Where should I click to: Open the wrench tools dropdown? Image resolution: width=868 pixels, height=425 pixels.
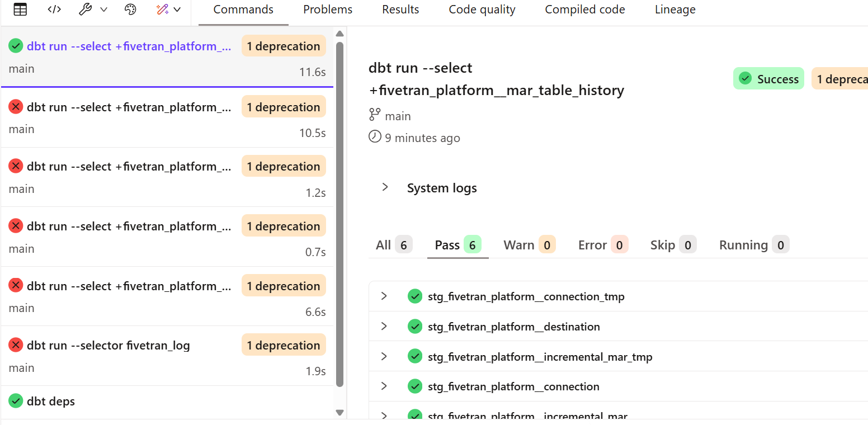coord(93,10)
